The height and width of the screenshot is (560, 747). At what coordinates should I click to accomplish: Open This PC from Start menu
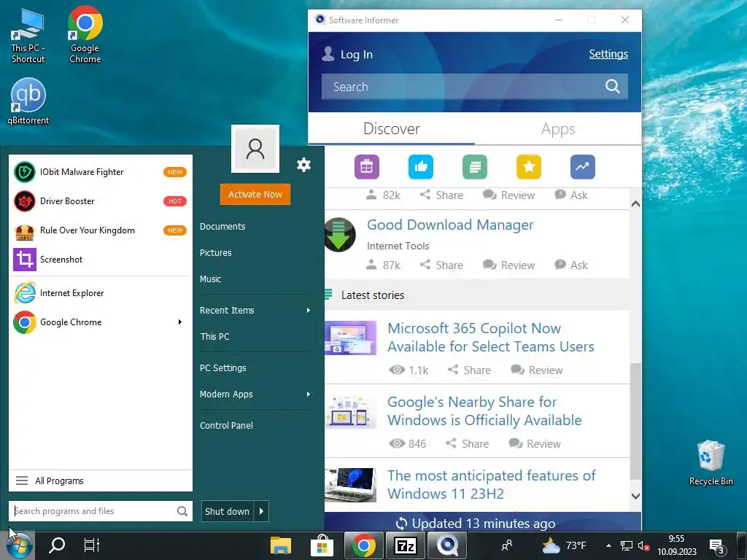click(215, 337)
